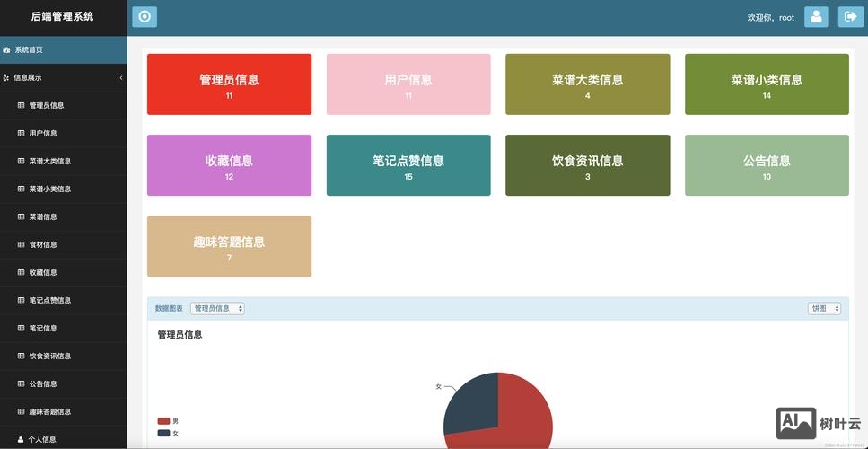The height and width of the screenshot is (449, 868).
Task: Open 用户信息 sidebar menu item
Action: coord(64,133)
